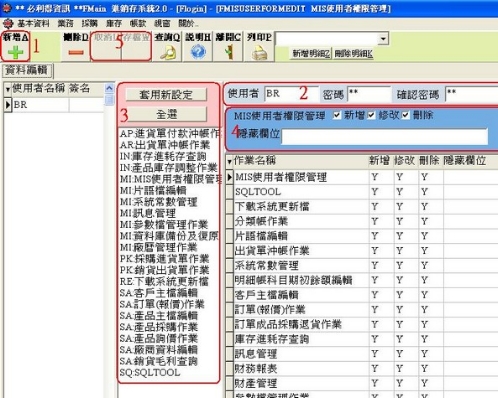Image resolution: width=498 pixels, height=398 pixels.
Task: Click the 套用新設定 button
Action: [x=166, y=94]
